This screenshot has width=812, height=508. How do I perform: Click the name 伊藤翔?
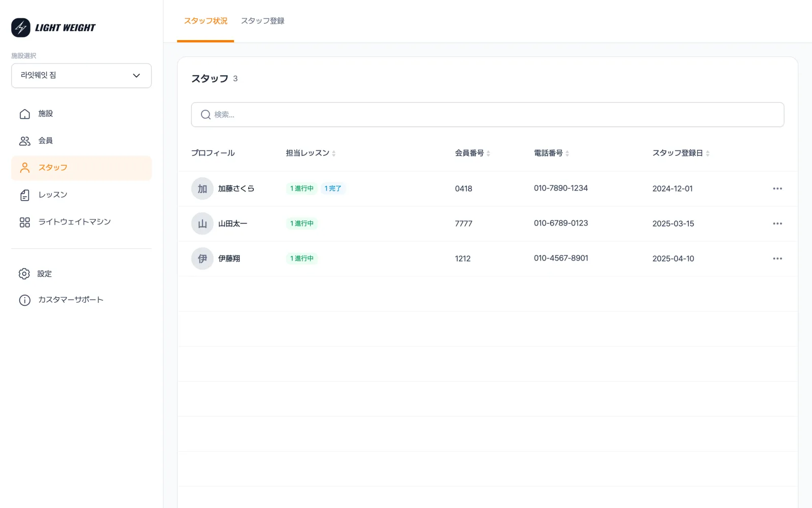[229, 259]
